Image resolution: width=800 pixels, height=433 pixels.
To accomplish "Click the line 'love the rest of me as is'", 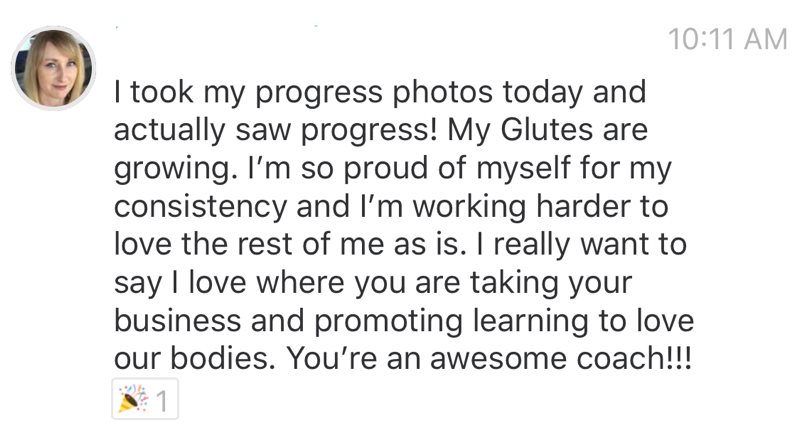I will [401, 245].
